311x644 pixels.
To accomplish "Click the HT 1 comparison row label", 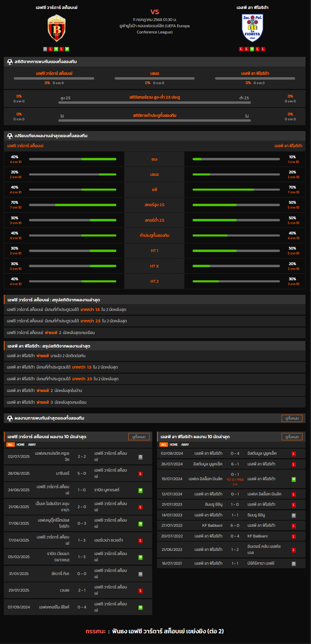I will (x=155, y=251).
